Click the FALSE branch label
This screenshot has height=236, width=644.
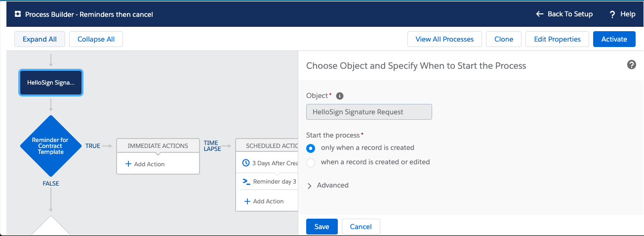click(51, 184)
